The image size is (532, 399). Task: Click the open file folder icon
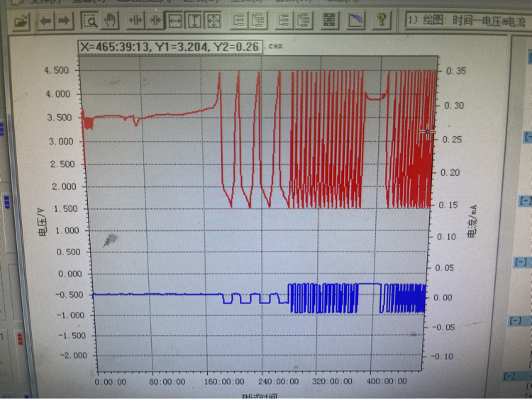21,21
